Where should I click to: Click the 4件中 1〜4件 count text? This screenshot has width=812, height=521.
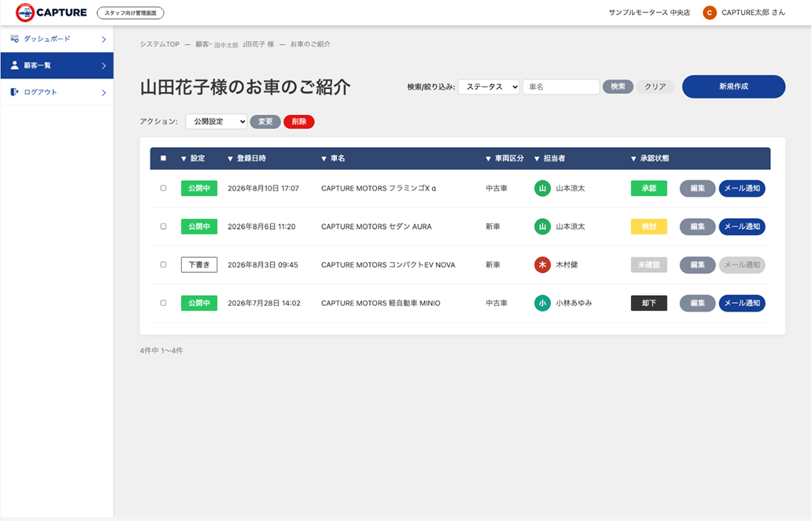162,351
